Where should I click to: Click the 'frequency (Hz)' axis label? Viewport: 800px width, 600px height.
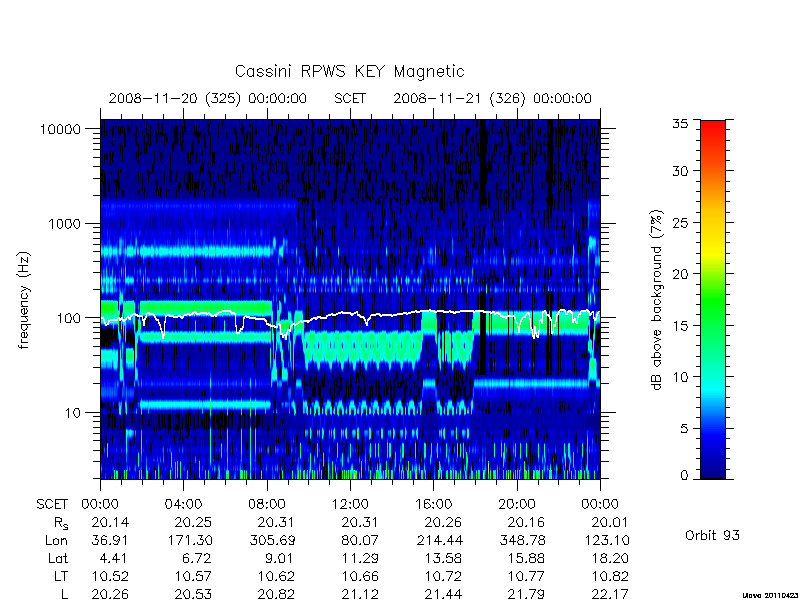[24, 300]
